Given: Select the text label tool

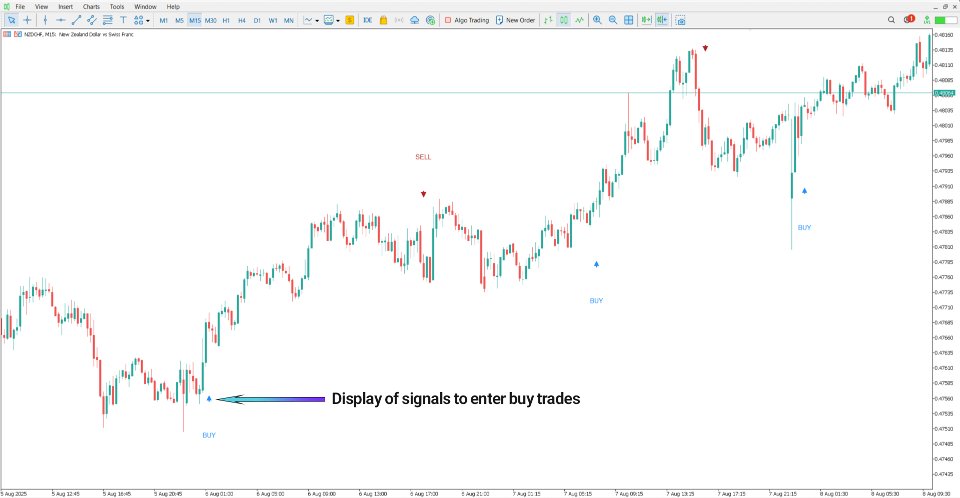Looking at the screenshot, I should 123,20.
